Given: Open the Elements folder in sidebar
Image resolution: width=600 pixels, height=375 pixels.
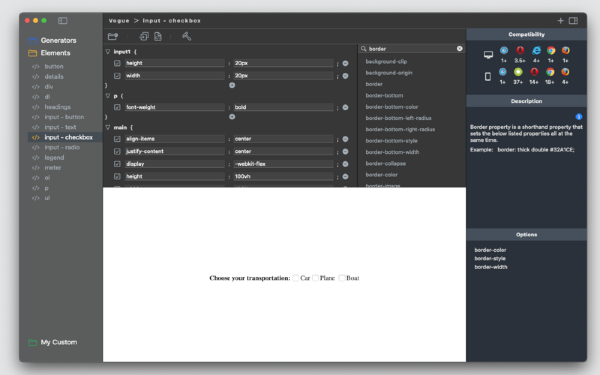Looking at the screenshot, I should [49, 53].
